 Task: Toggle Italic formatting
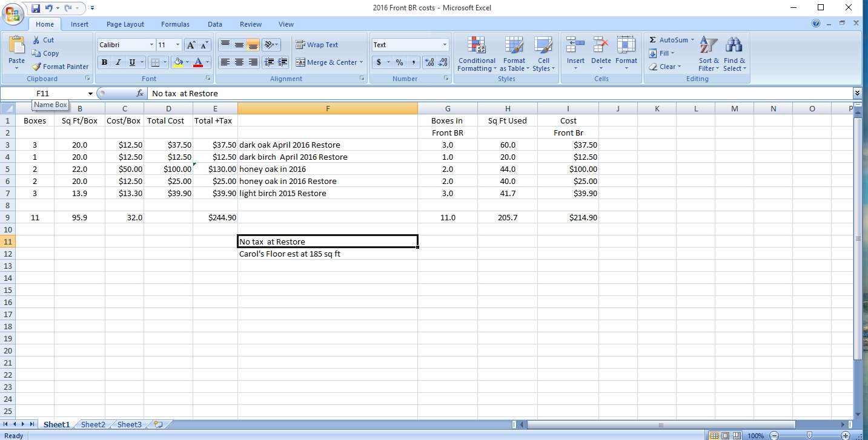pyautogui.click(x=118, y=62)
